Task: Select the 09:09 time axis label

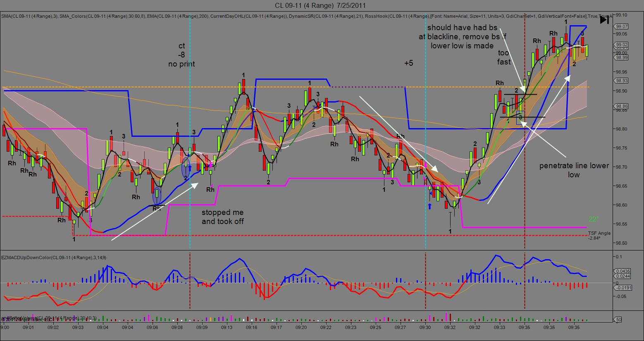Action: click(x=202, y=327)
